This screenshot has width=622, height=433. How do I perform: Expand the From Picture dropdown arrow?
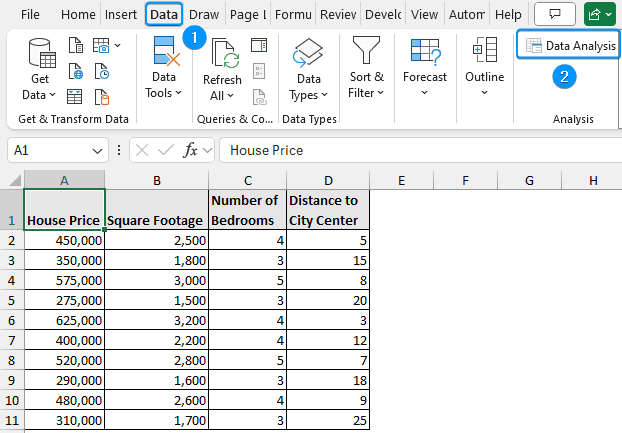click(117, 46)
